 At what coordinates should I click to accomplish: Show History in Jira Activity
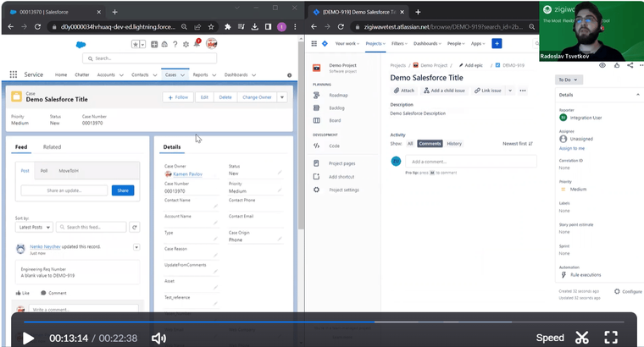tap(454, 144)
